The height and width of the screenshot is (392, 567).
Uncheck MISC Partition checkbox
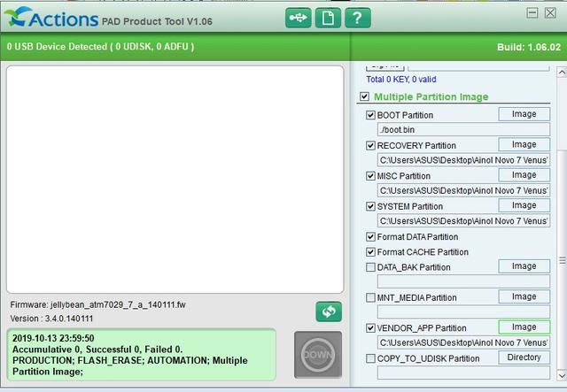point(370,176)
